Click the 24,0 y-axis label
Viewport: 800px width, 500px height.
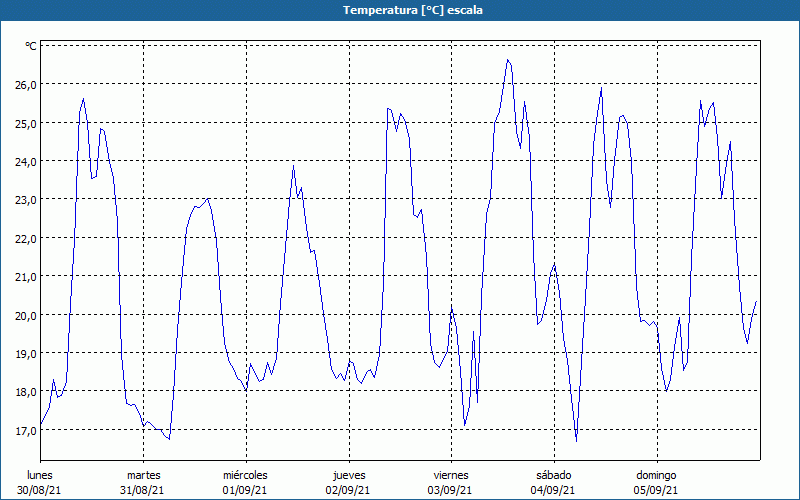26,162
